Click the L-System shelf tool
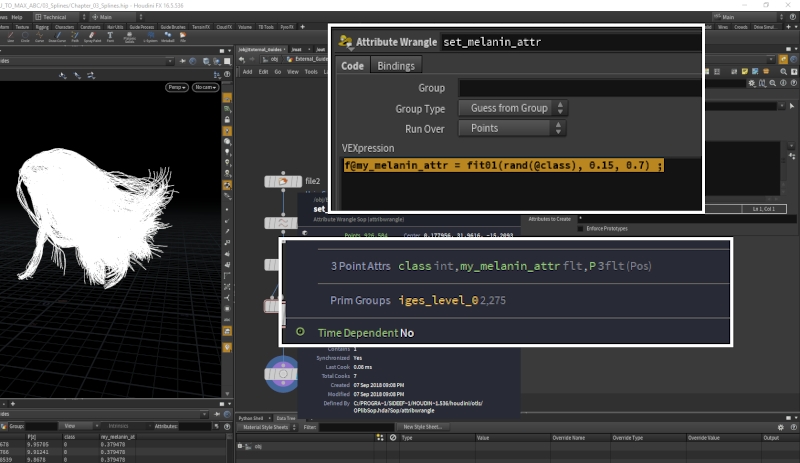800x463 pixels. (x=151, y=37)
